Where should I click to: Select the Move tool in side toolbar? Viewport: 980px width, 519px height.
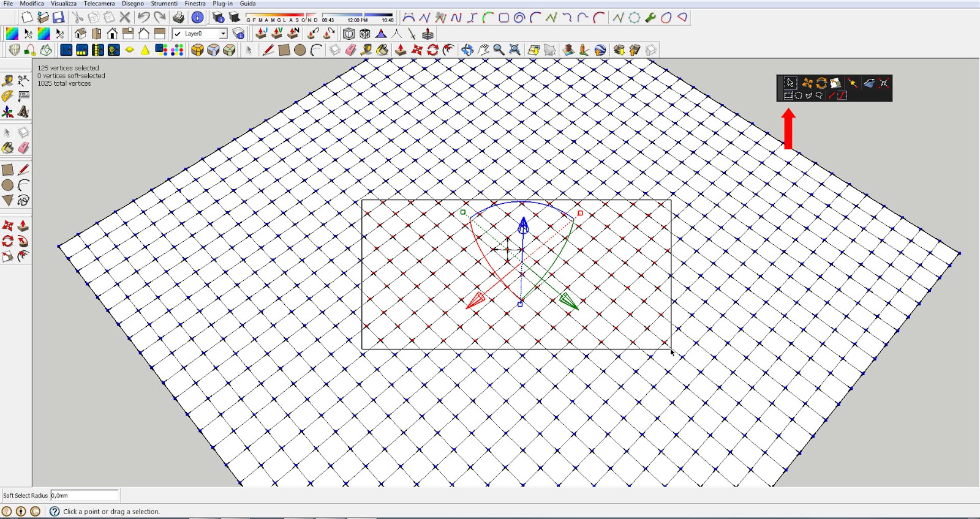7,226
